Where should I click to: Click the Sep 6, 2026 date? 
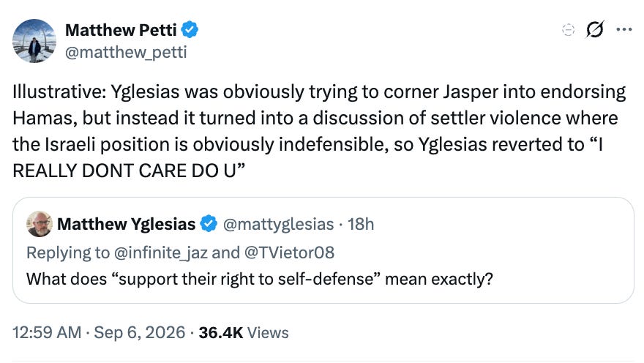click(x=140, y=332)
